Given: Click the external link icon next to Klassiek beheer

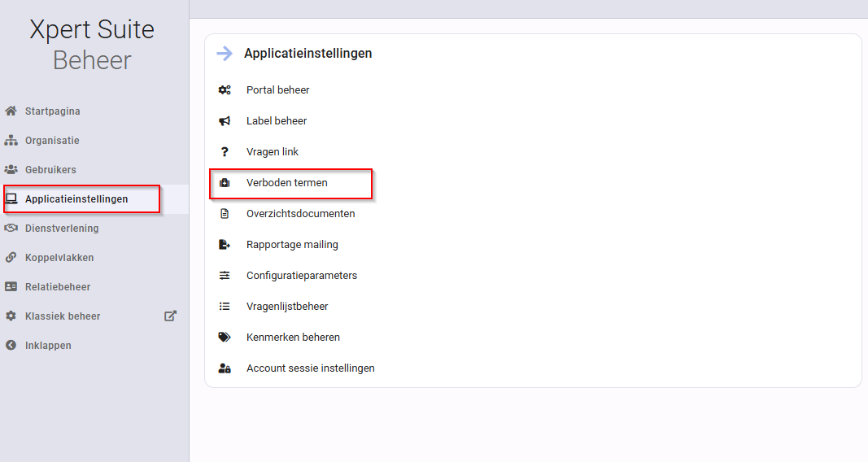Looking at the screenshot, I should [x=171, y=316].
